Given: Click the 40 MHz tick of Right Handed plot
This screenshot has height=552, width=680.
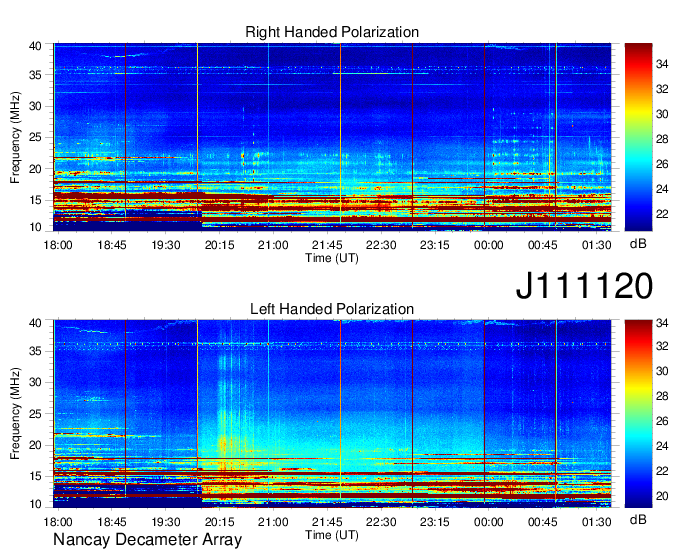Looking at the screenshot, I should pos(35,46).
